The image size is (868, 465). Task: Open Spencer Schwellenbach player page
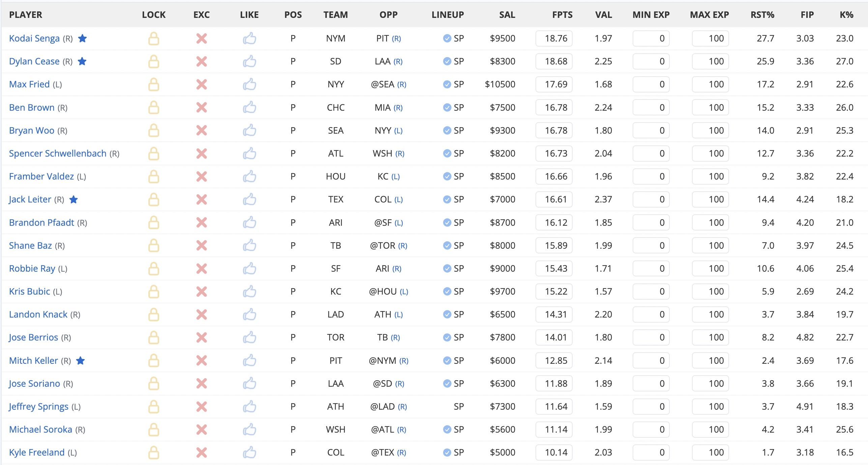pyautogui.click(x=58, y=154)
